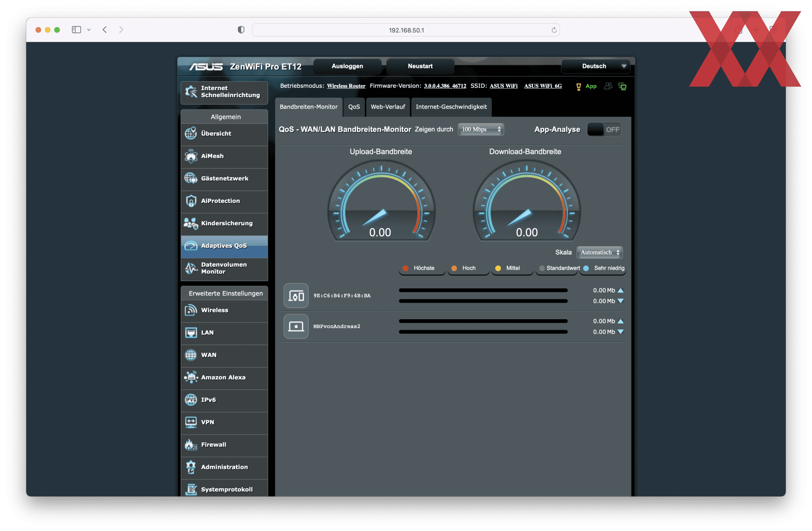Open the ASUS WiFi_6G SSID link
This screenshot has height=531, width=812.
point(543,86)
